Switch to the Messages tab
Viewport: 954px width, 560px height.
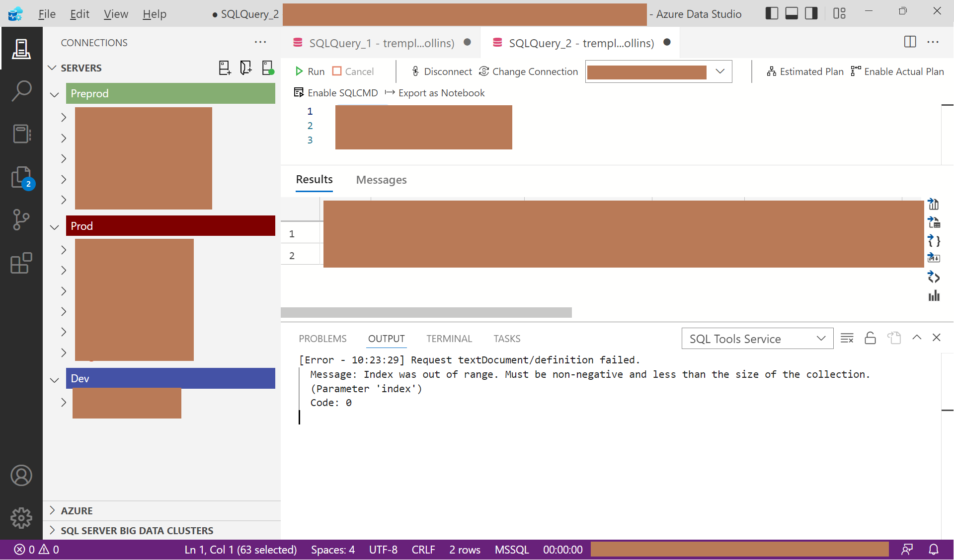tap(381, 180)
